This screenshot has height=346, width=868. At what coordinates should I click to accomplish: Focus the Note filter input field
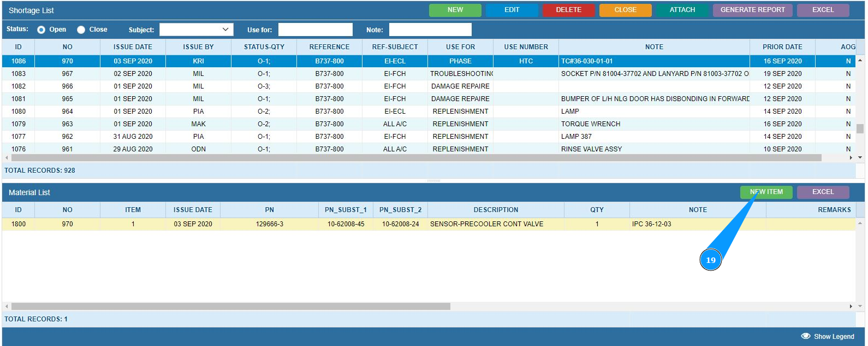[430, 30]
